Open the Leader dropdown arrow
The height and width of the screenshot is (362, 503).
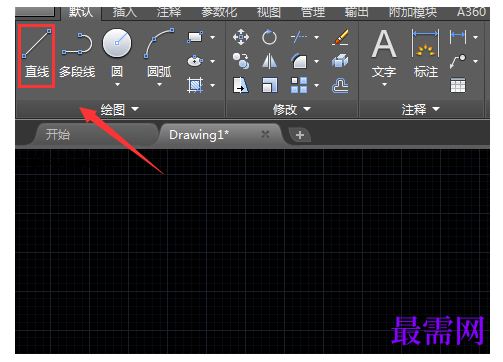(476, 61)
